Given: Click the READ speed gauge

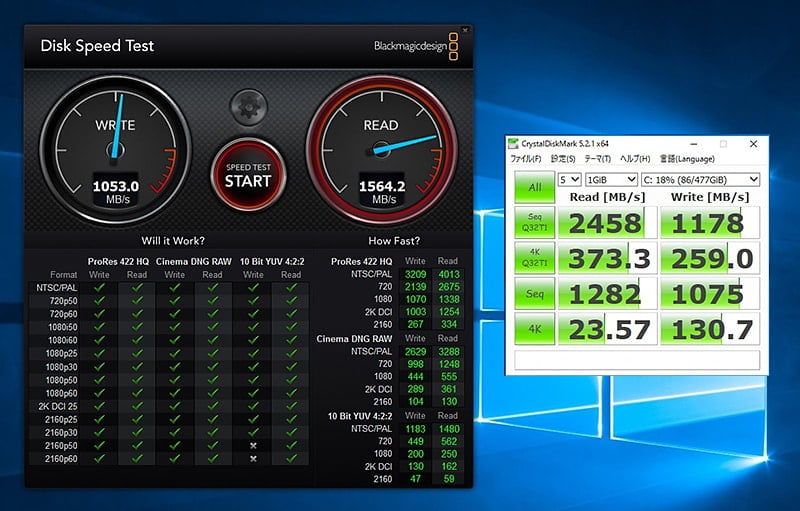Looking at the screenshot, I should pyautogui.click(x=382, y=150).
